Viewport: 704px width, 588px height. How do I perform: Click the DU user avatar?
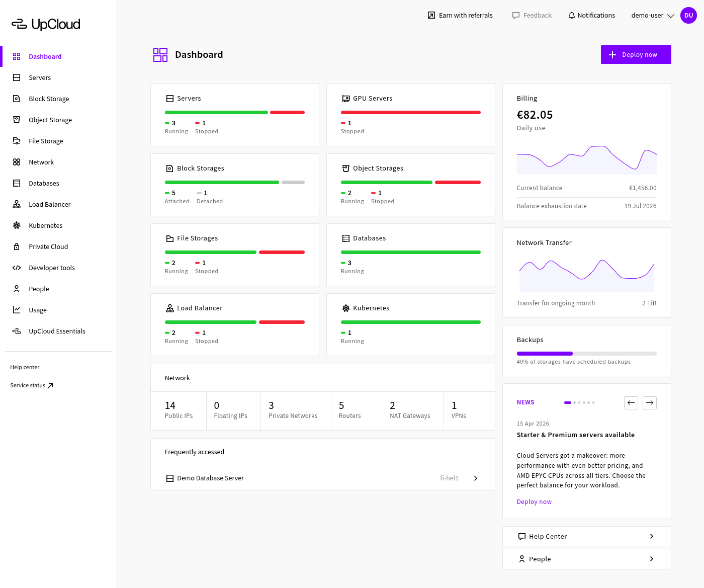click(688, 15)
